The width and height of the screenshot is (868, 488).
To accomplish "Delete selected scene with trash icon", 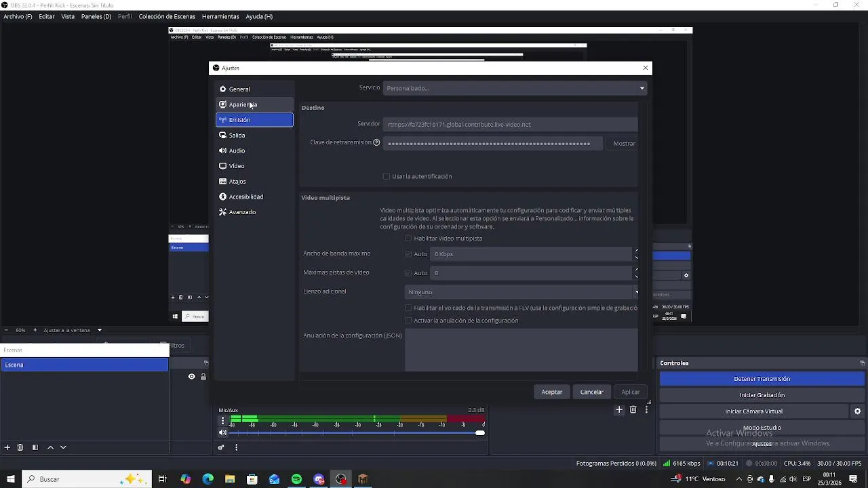I will click(x=20, y=447).
